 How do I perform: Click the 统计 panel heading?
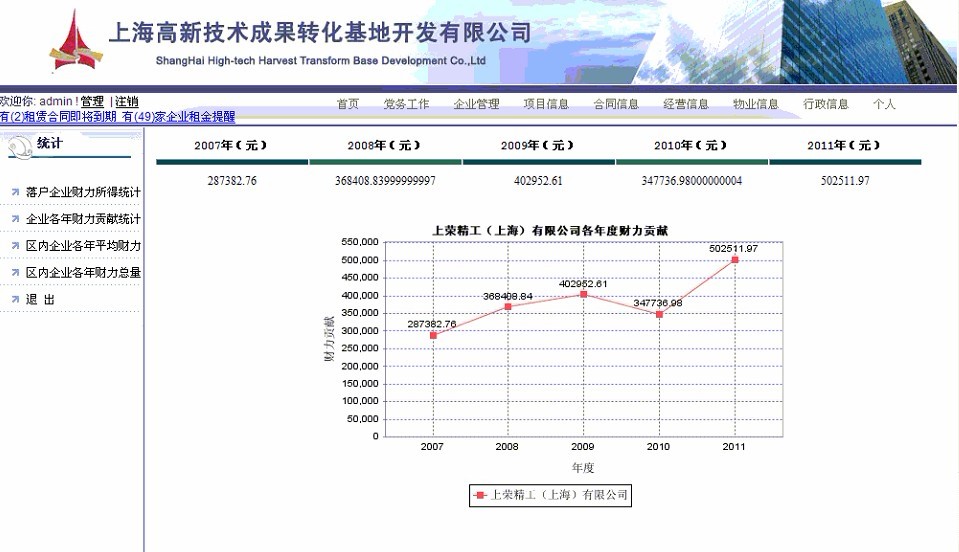click(x=50, y=143)
